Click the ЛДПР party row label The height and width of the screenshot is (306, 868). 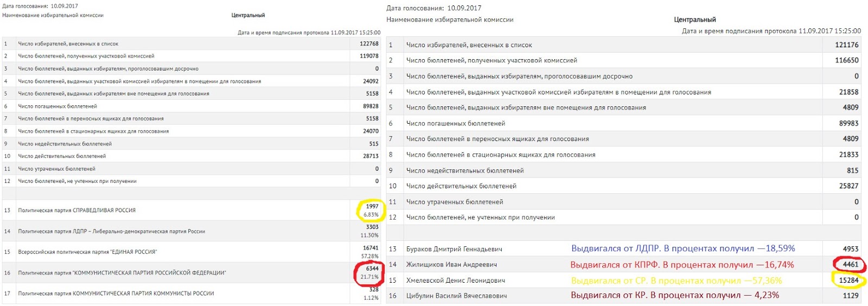[x=111, y=232]
